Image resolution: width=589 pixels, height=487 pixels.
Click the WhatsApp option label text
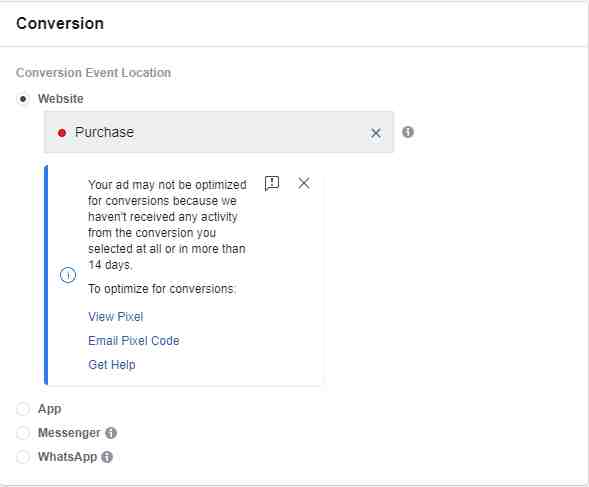68,457
